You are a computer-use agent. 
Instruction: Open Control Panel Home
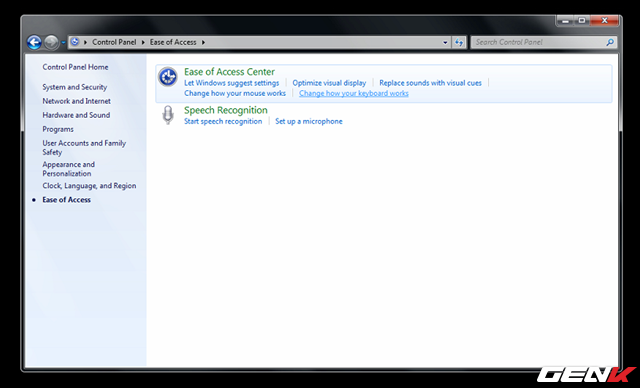click(75, 67)
